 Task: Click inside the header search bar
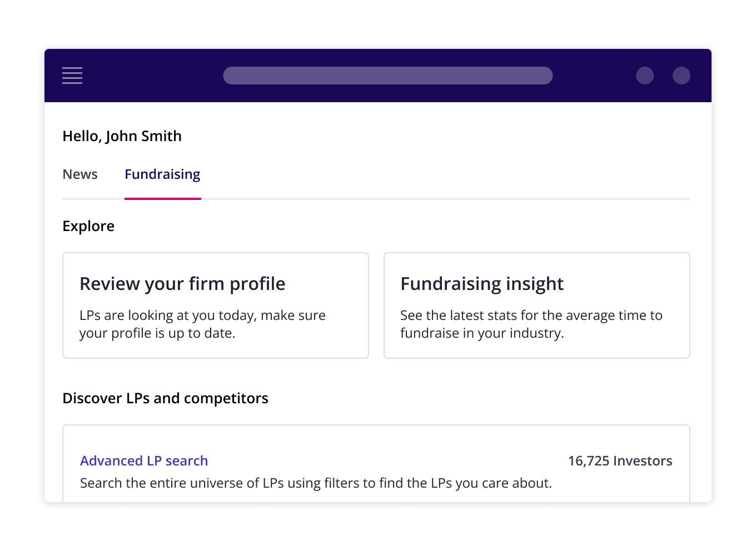pyautogui.click(x=387, y=76)
